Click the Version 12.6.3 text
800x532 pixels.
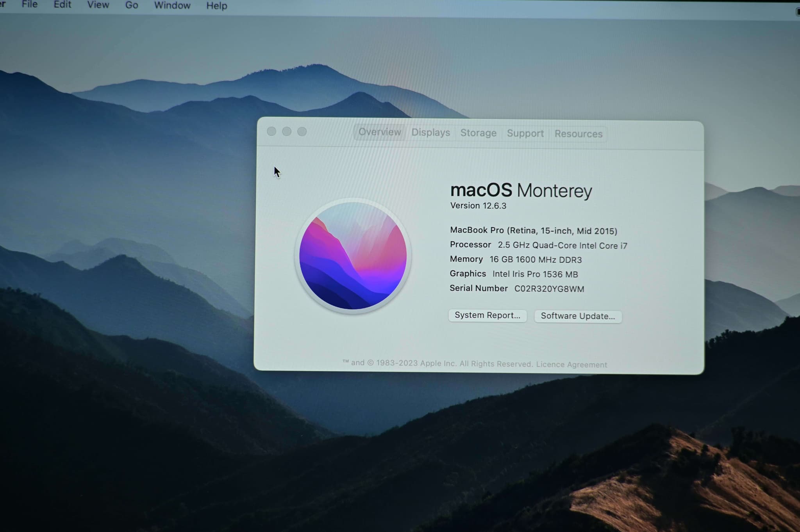pos(478,206)
